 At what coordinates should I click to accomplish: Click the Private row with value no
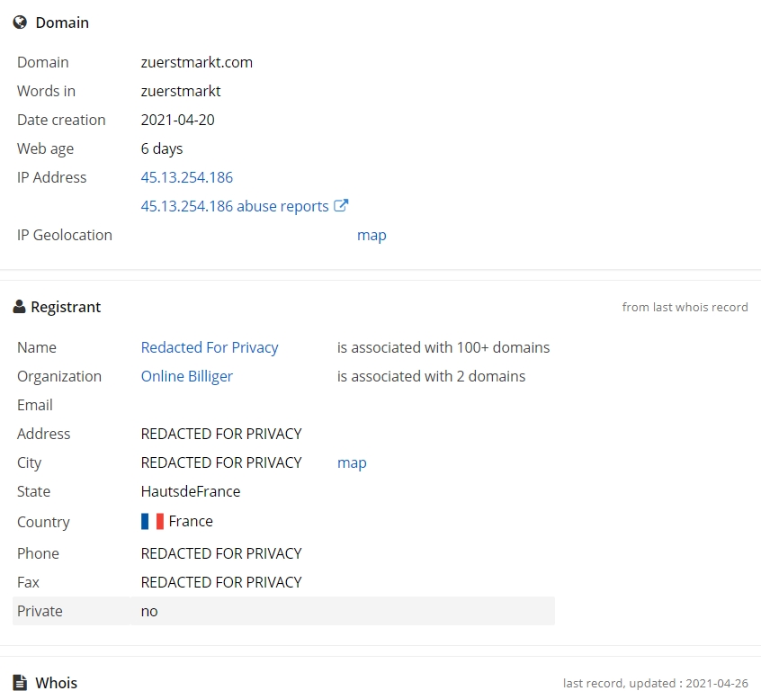[283, 611]
